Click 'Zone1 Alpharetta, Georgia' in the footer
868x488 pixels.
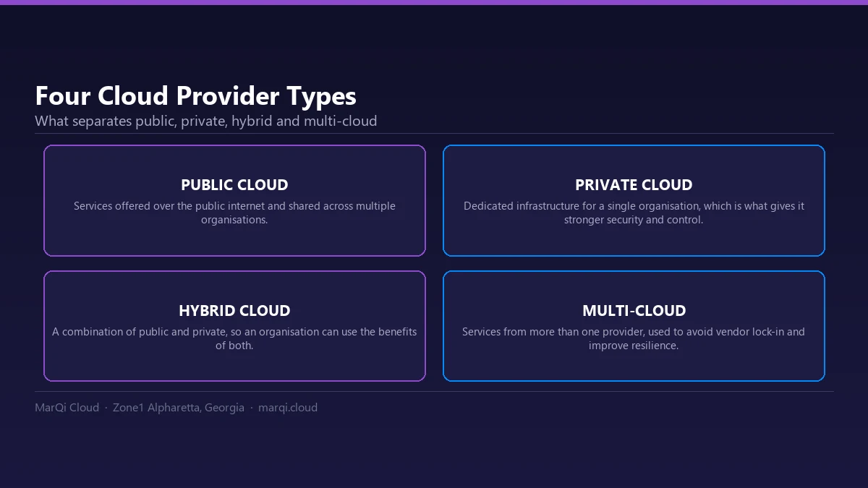[x=179, y=408]
